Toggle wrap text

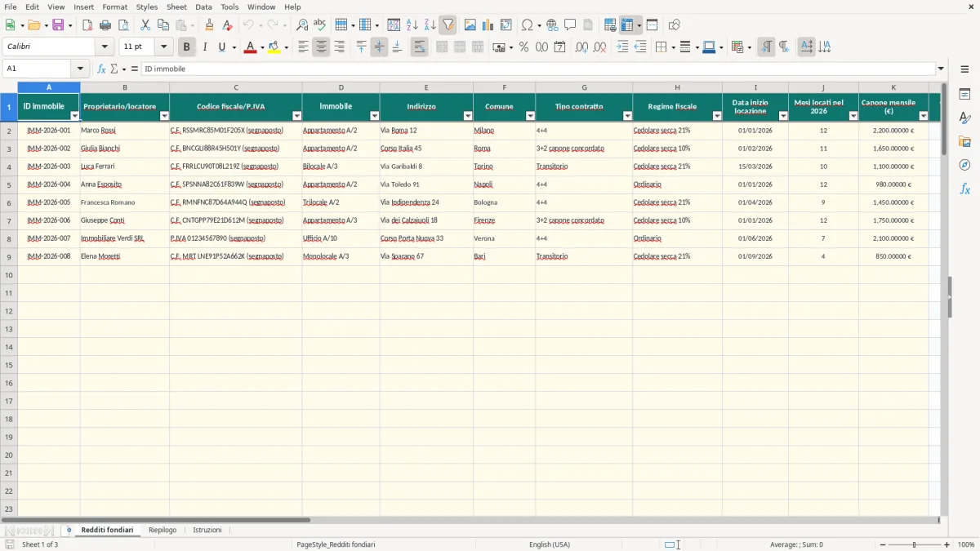coord(419,47)
